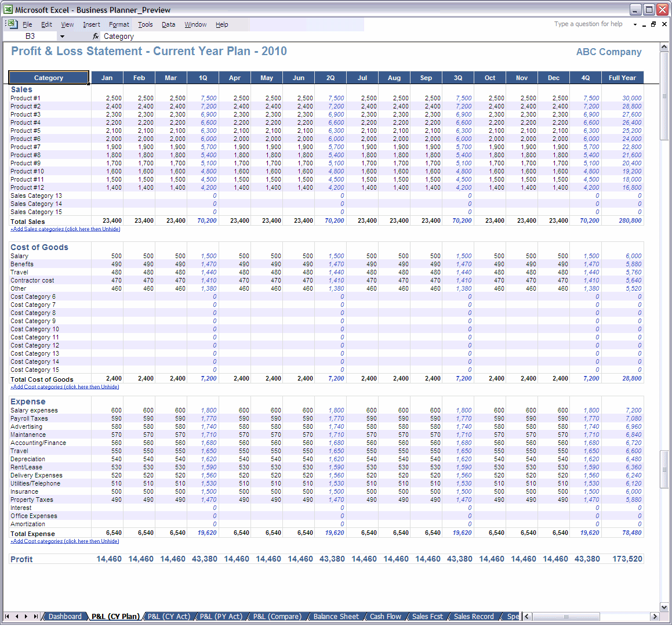Select the Product #12 row label

tap(27, 188)
